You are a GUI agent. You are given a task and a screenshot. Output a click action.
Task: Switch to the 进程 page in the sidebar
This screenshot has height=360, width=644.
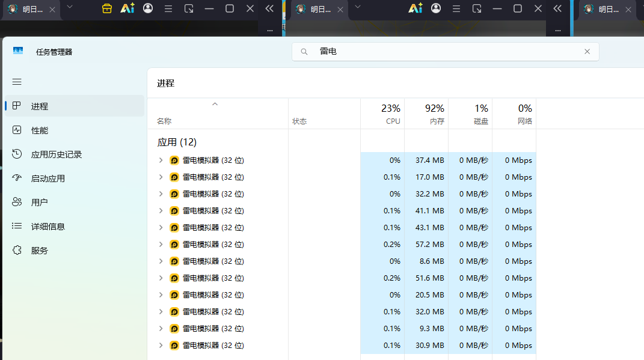click(75, 106)
